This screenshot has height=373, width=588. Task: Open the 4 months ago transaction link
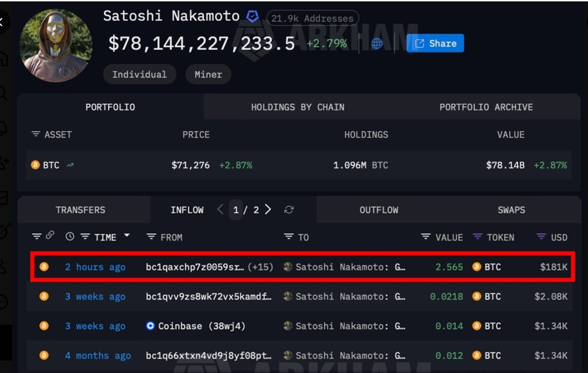(98, 356)
